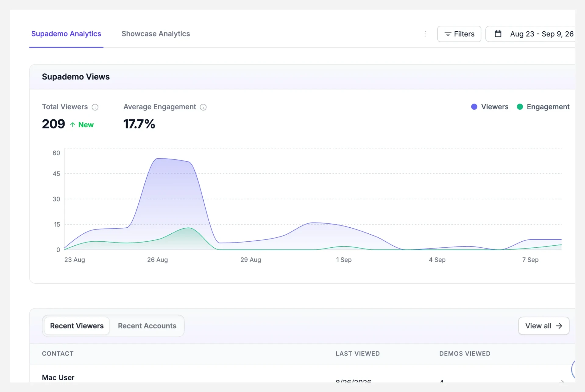The image size is (585, 392).
Task: Switch to the Supademo Analytics tab
Action: point(66,34)
